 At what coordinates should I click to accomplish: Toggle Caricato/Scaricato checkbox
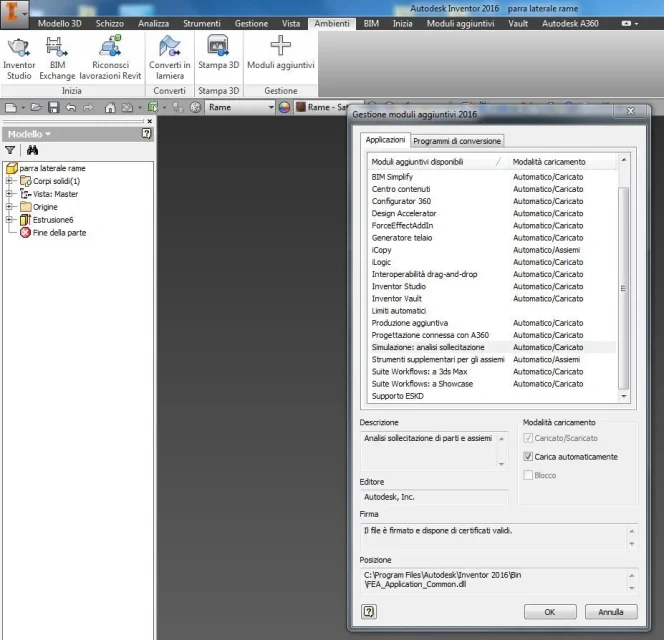tap(528, 438)
